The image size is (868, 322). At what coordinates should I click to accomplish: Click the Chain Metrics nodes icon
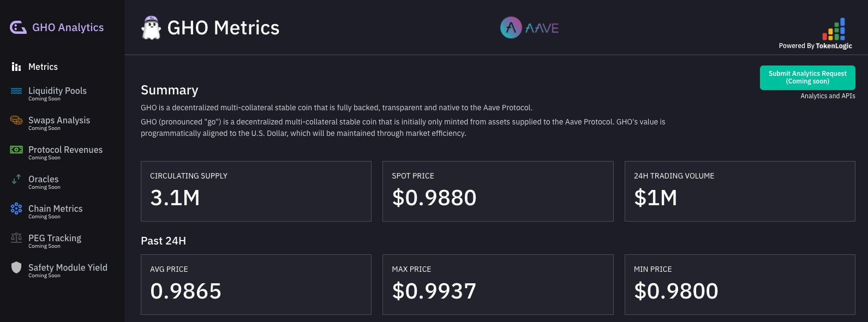[16, 208]
